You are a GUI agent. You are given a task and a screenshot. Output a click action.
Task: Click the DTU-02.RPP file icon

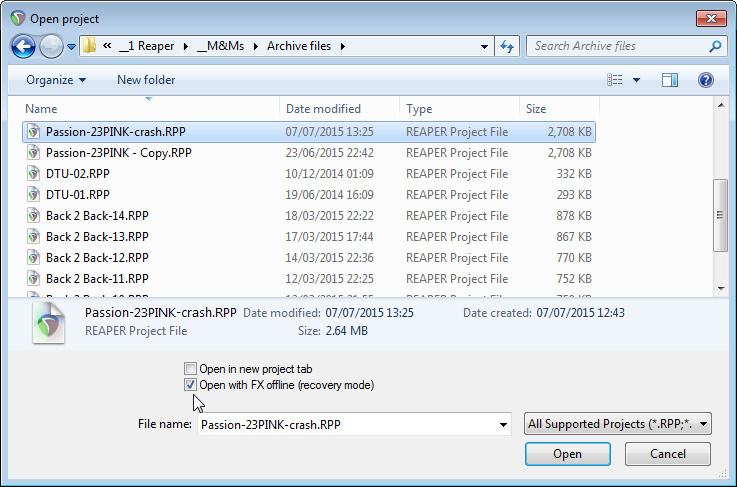(x=33, y=174)
